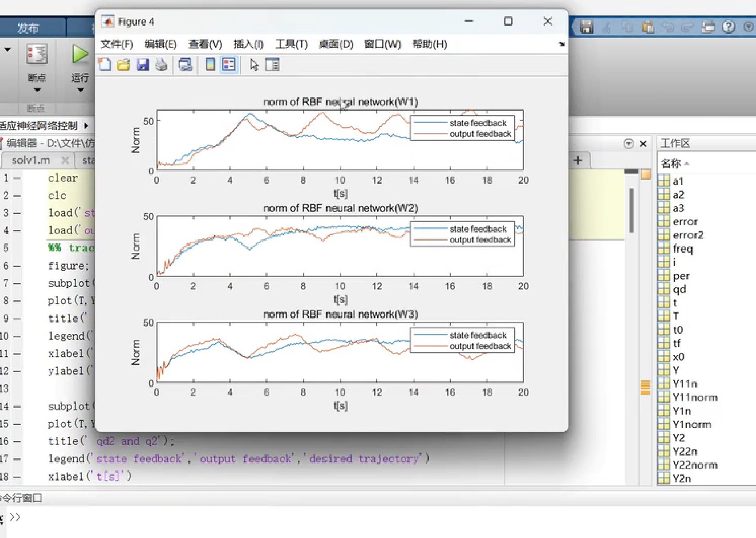The image size is (756, 538).
Task: Open 帮助(H) menu in Figure 4
Action: [429, 44]
